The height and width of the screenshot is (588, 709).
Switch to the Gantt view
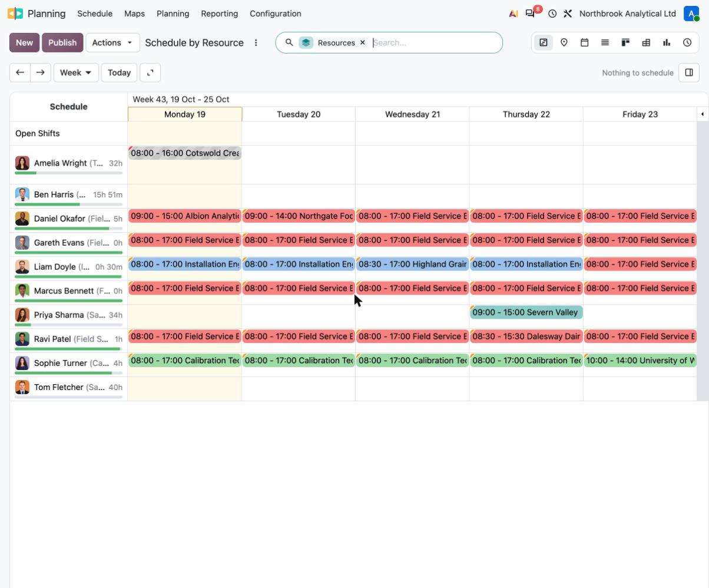[544, 42]
